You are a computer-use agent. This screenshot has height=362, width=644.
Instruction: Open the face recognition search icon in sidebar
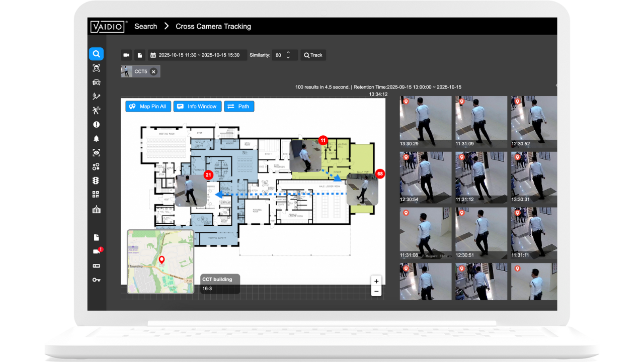point(96,68)
